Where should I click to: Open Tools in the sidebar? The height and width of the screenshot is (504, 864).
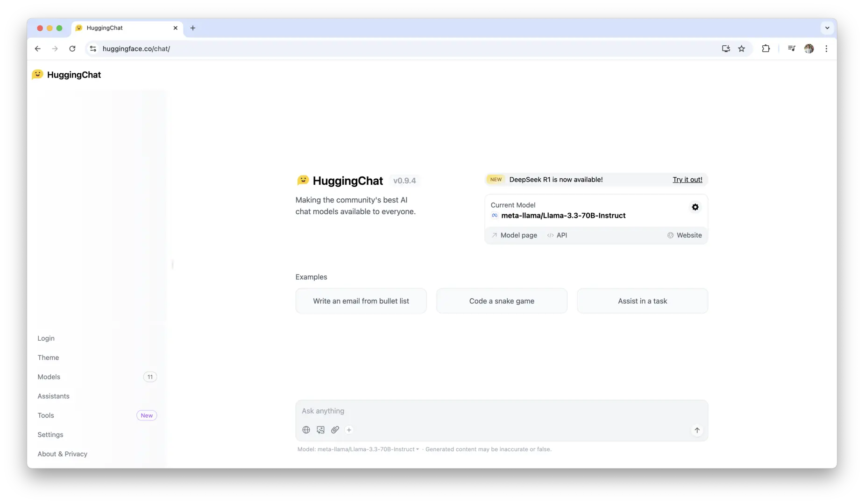click(46, 415)
